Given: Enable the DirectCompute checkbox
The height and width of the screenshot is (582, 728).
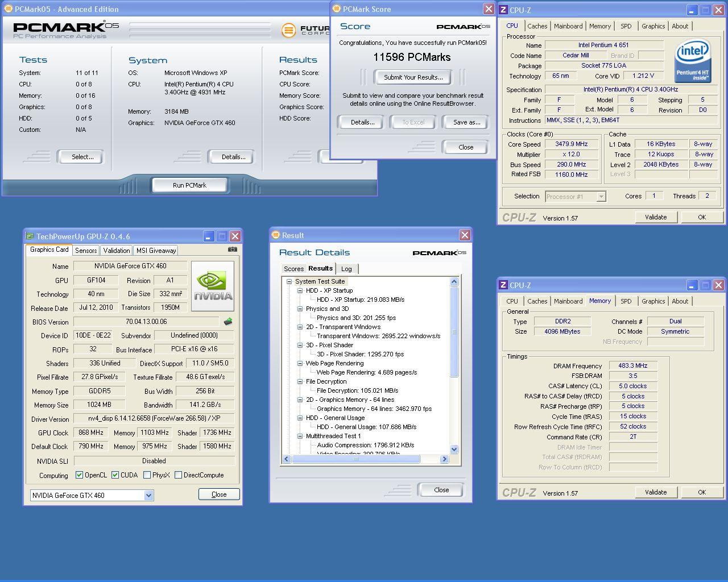Looking at the screenshot, I should pos(178,475).
